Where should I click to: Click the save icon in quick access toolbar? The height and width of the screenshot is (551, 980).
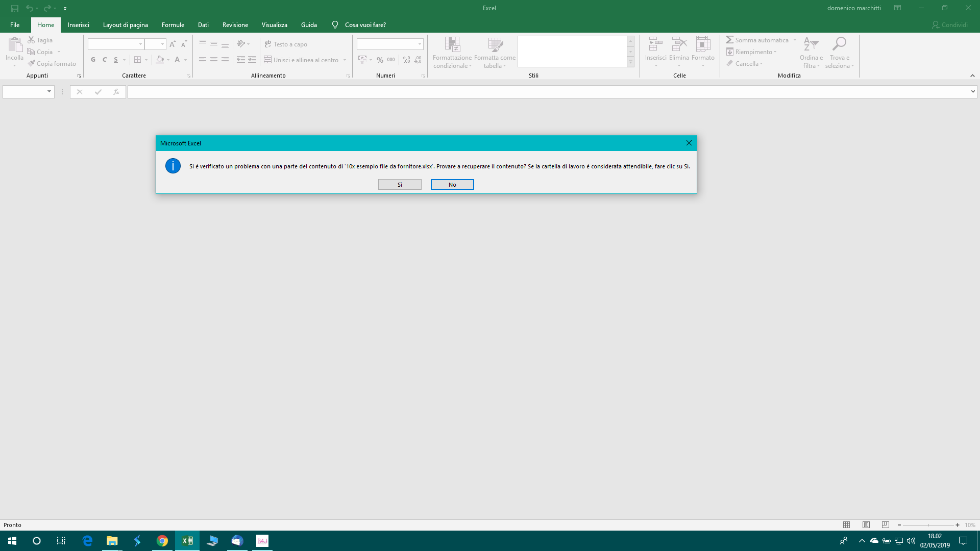15,8
